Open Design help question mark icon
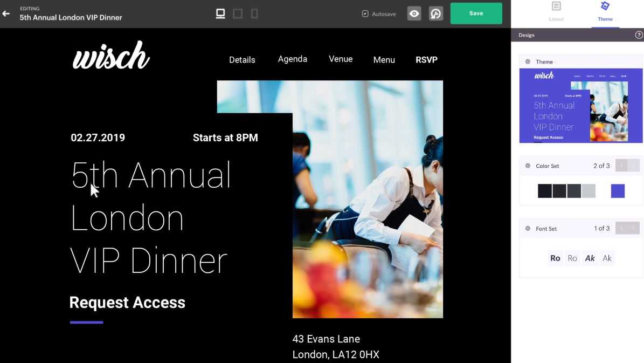This screenshot has width=644, height=363. [x=639, y=35]
